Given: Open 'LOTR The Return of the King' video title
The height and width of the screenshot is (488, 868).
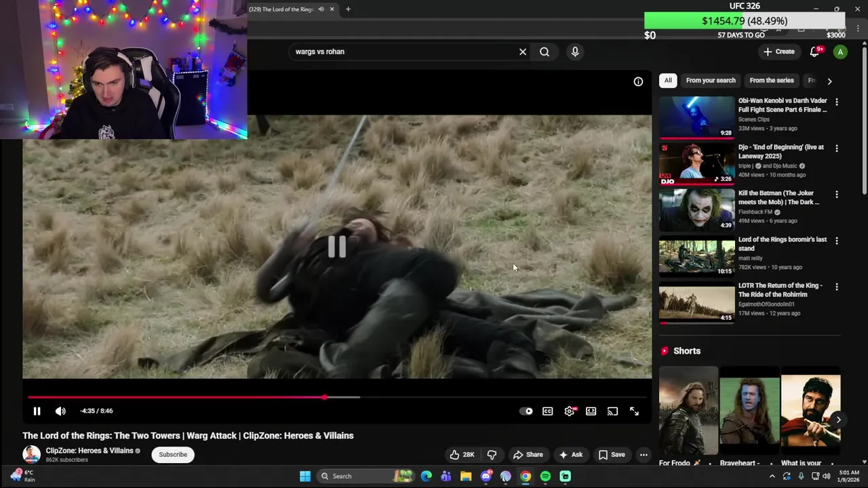Looking at the screenshot, I should click(x=781, y=290).
